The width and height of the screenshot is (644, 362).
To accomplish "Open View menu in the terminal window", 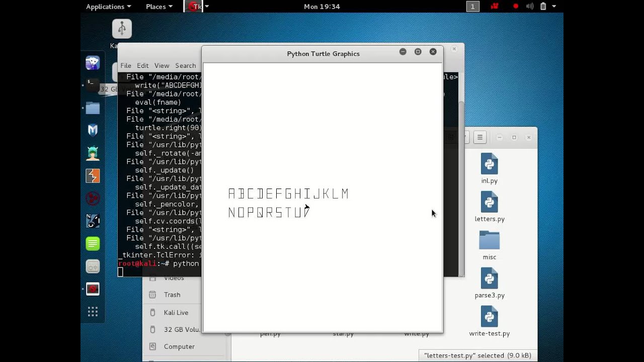I will [162, 65].
